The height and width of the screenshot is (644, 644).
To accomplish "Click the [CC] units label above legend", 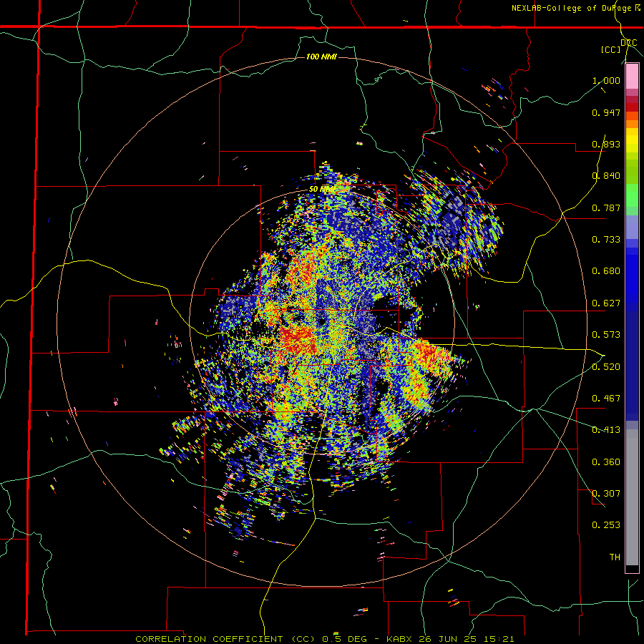I will (x=611, y=49).
